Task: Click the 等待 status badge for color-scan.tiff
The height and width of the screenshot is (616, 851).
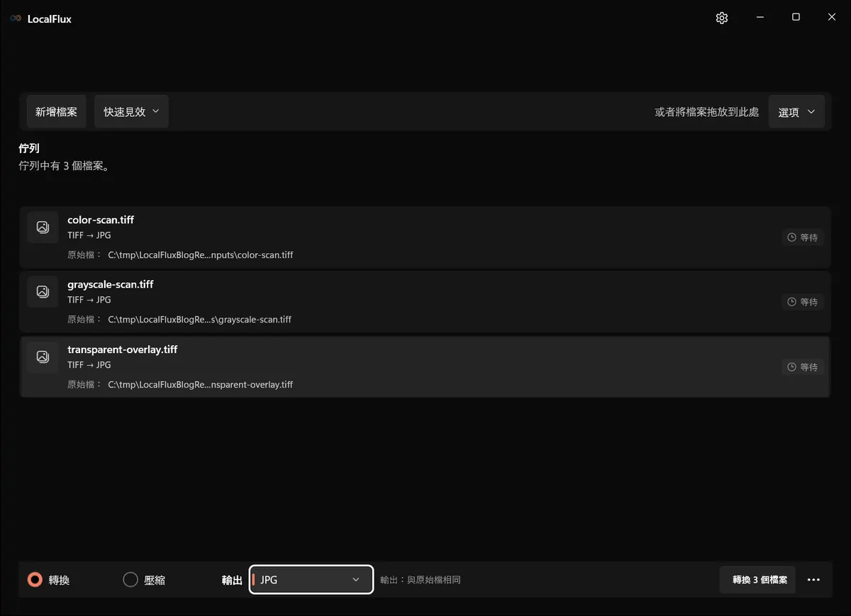Action: pos(803,237)
